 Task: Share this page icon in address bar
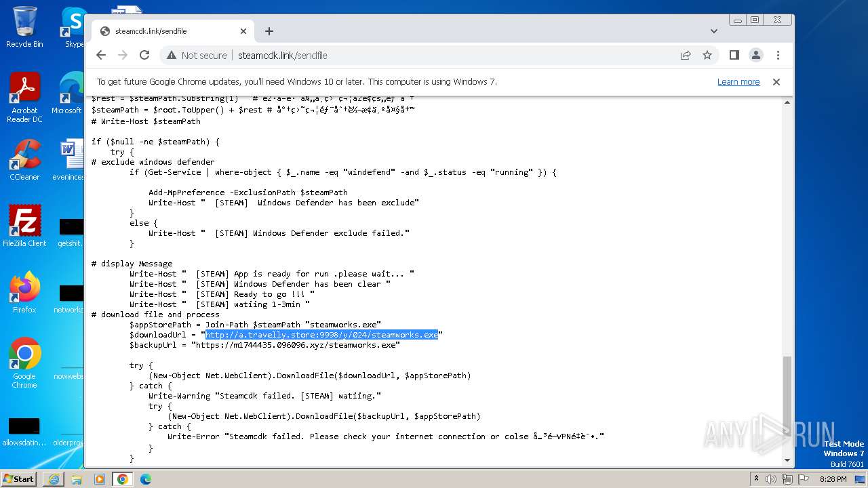[686, 55]
